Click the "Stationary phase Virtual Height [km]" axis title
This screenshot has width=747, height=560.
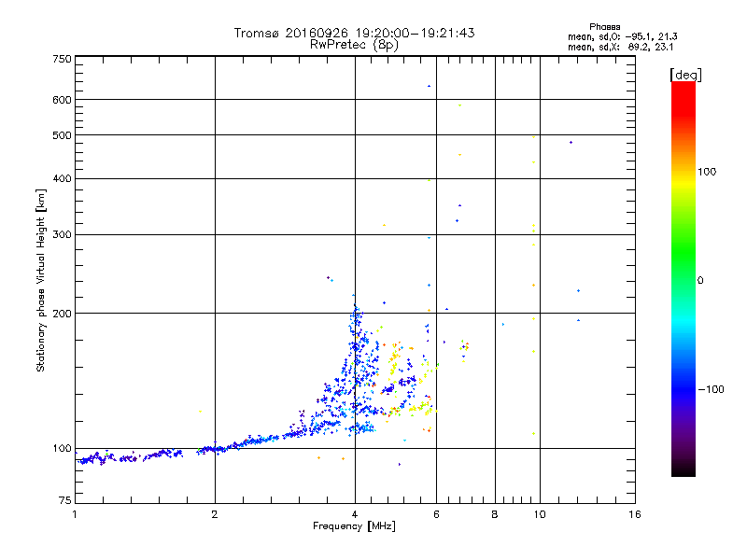41,280
